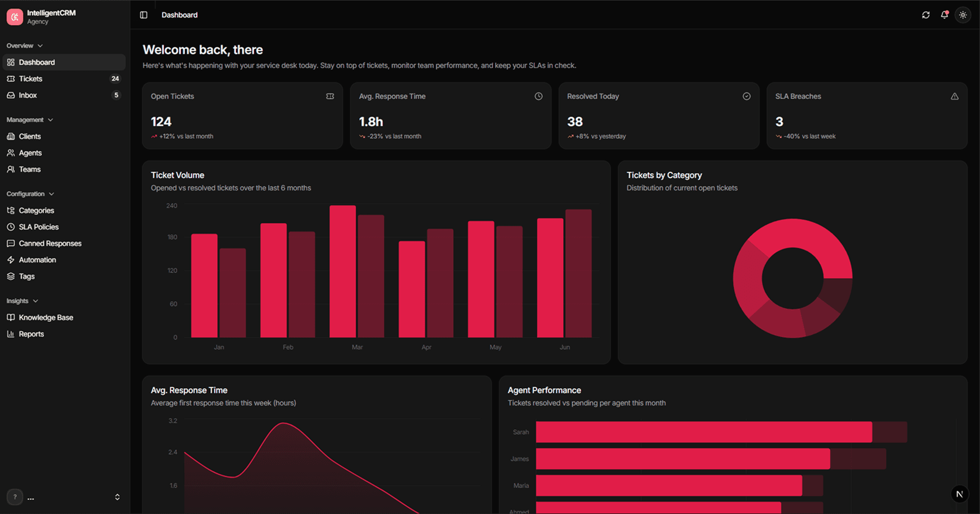The height and width of the screenshot is (514, 980).
Task: Toggle light/dark theme sun icon
Action: (963, 15)
